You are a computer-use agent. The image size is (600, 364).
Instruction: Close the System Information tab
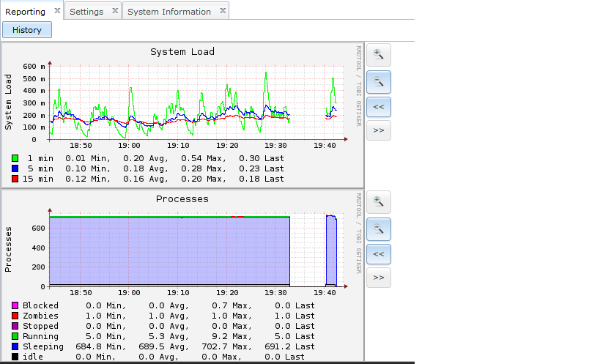click(x=223, y=11)
